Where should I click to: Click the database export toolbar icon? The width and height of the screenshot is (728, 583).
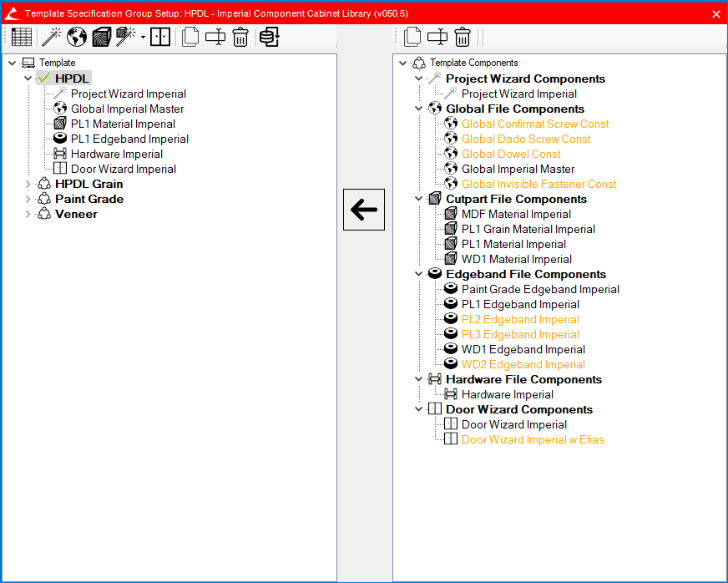pyautogui.click(x=270, y=37)
